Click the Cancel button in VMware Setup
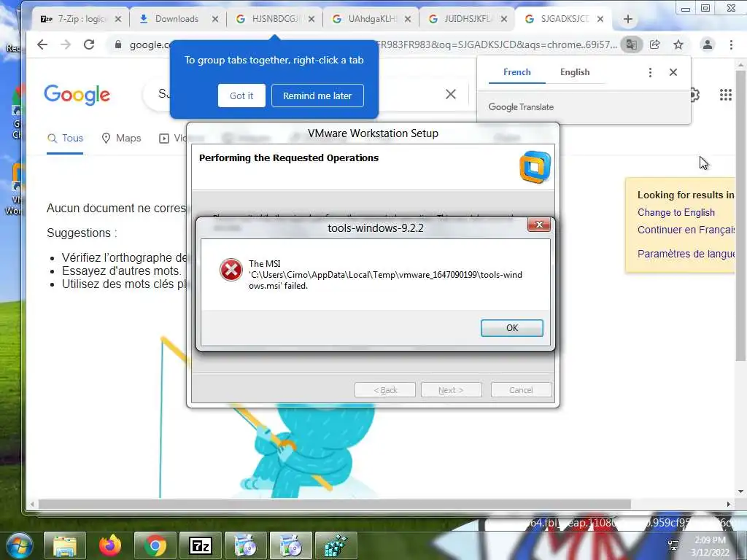The width and height of the screenshot is (747, 560). 521,390
